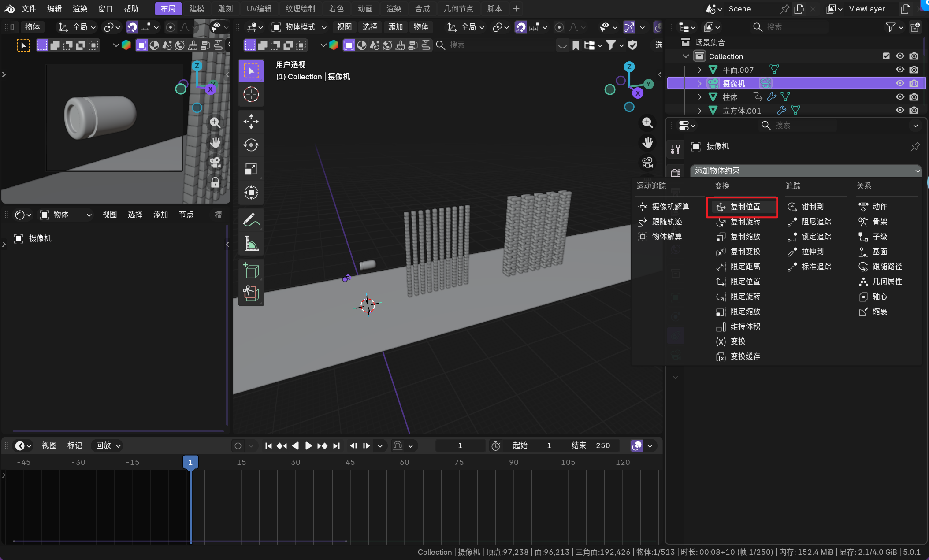The height and width of the screenshot is (560, 929).
Task: Toggle camera view icon in main viewport
Action: (x=647, y=163)
